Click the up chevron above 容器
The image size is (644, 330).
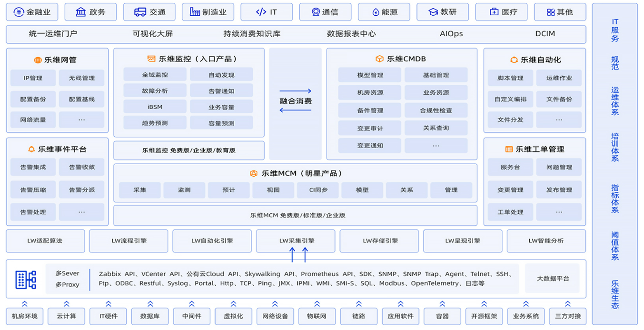click(442, 304)
